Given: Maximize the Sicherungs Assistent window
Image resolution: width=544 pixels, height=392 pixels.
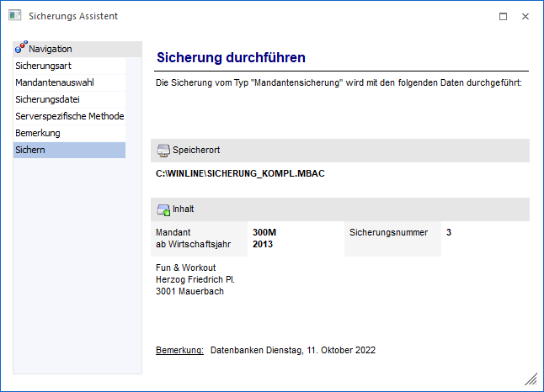Looking at the screenshot, I should [503, 16].
